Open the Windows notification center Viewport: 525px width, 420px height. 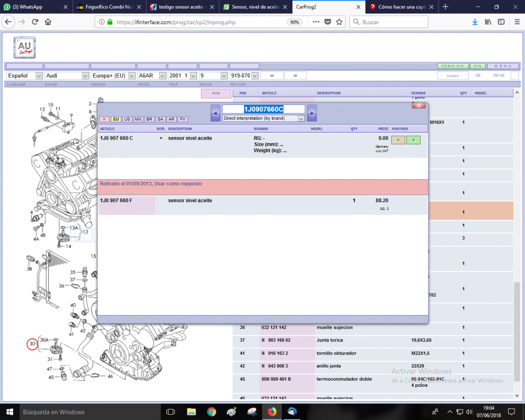pyautogui.click(x=511, y=412)
